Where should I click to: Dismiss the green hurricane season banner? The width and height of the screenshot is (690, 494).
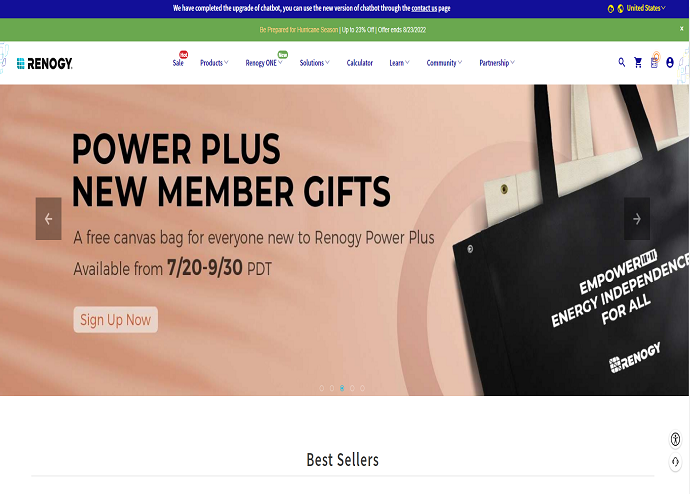coord(681,28)
